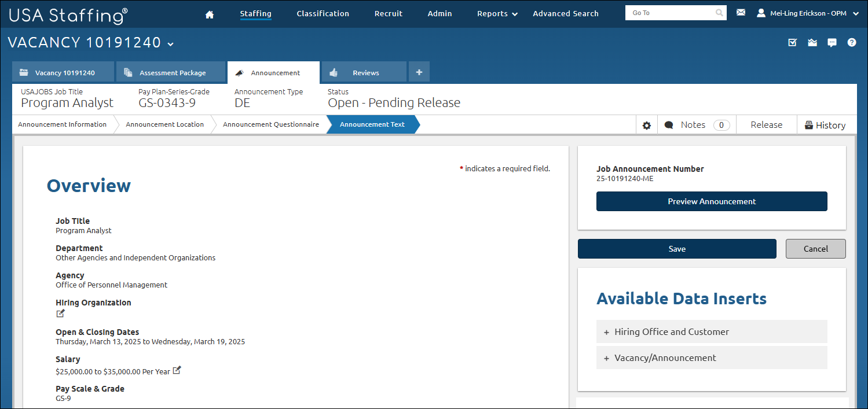Screen dimensions: 868x409
Task: Click the plus tab to add a new tab
Action: click(x=419, y=72)
